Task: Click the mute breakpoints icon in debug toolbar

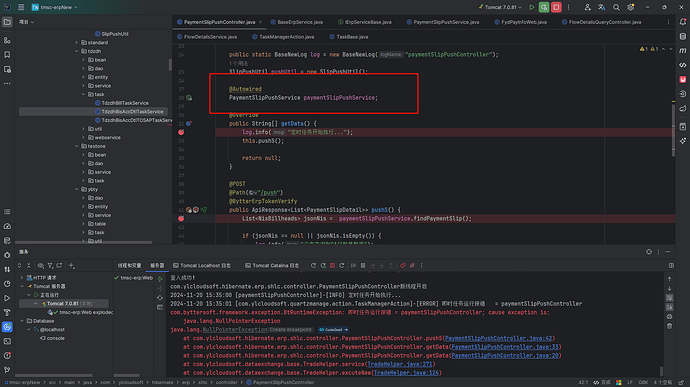Action: pyautogui.click(x=412, y=265)
